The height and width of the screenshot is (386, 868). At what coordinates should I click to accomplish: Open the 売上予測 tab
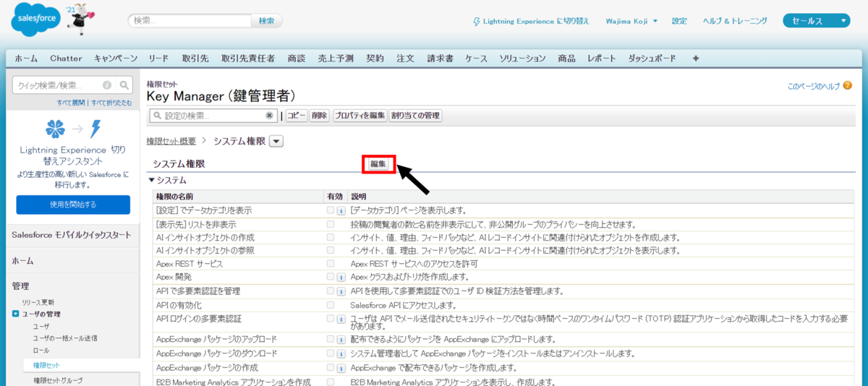click(336, 58)
